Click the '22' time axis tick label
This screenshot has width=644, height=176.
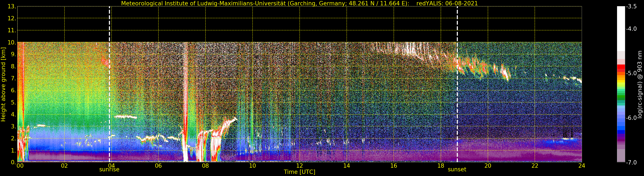[x=535, y=166]
